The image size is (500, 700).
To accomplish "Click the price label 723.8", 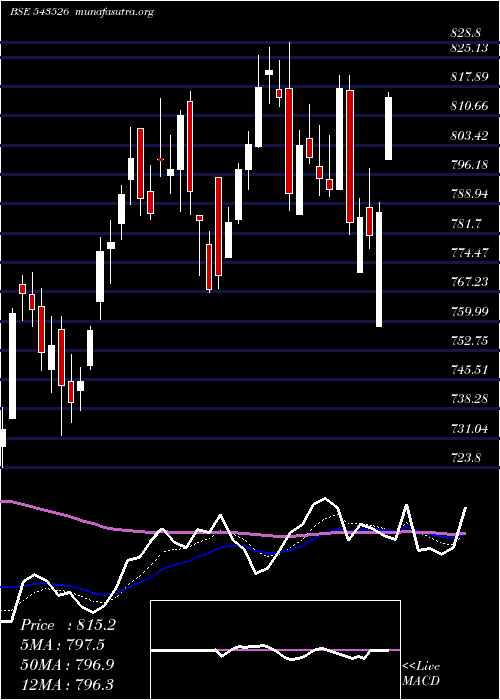I will coord(466,458).
